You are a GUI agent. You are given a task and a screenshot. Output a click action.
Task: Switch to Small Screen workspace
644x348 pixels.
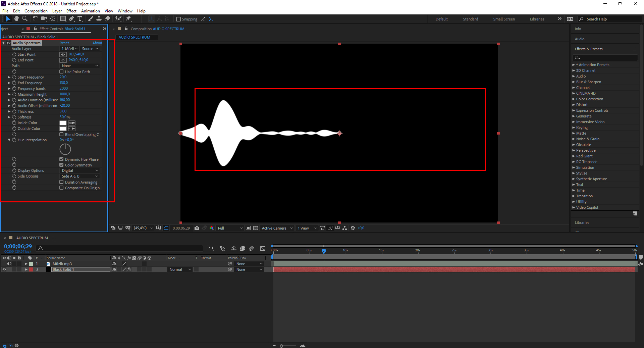coord(504,19)
